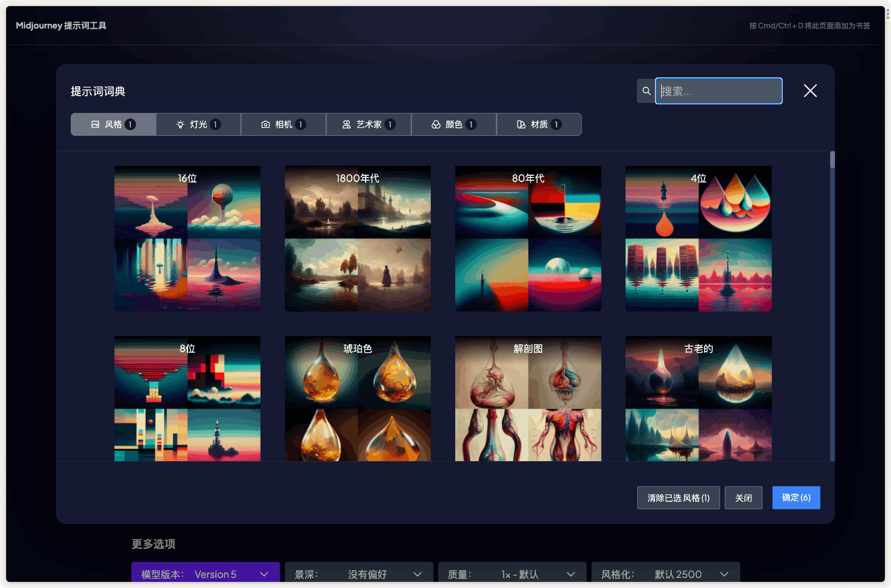Switch to the 颜色 tab label
This screenshot has width=891, height=588.
pyautogui.click(x=454, y=125)
